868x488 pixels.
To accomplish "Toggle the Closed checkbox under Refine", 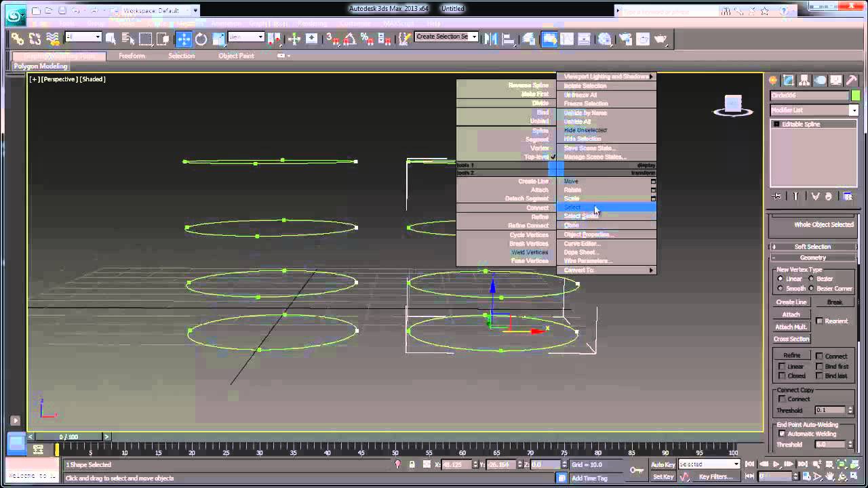I will click(x=782, y=375).
